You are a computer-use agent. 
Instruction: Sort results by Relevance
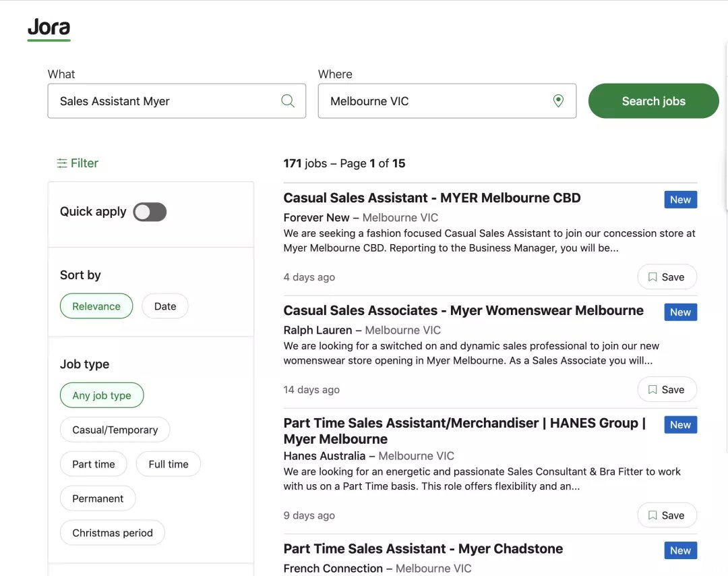pyautogui.click(x=96, y=306)
